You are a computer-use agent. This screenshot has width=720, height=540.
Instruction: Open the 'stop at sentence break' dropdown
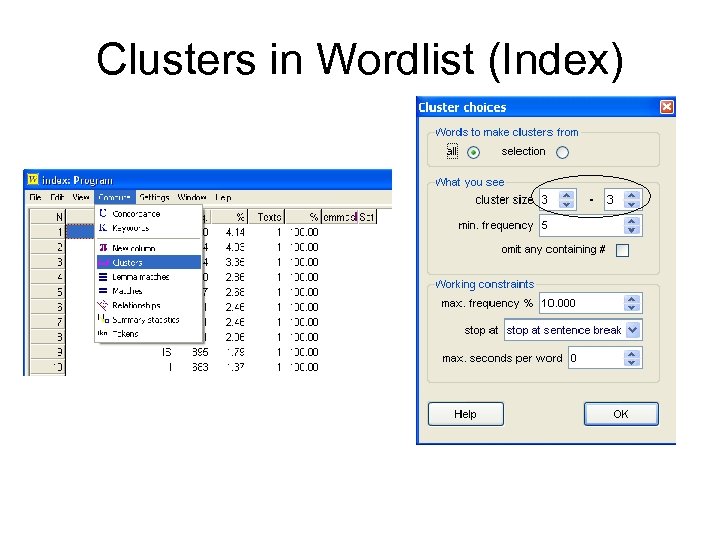pyautogui.click(x=633, y=330)
